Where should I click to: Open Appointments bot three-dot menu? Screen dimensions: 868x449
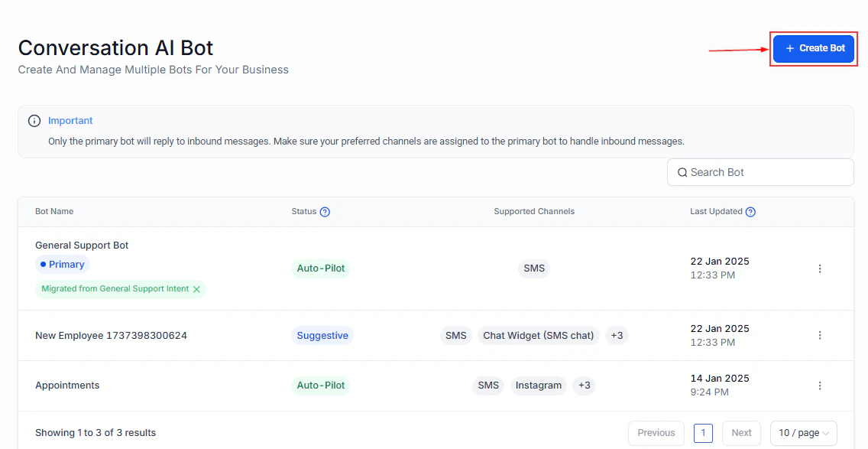click(820, 386)
